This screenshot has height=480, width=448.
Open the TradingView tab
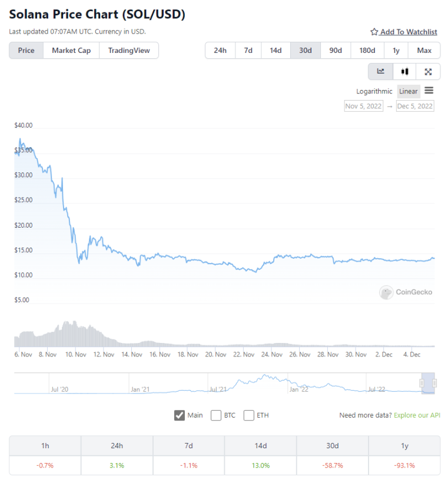[x=129, y=51]
